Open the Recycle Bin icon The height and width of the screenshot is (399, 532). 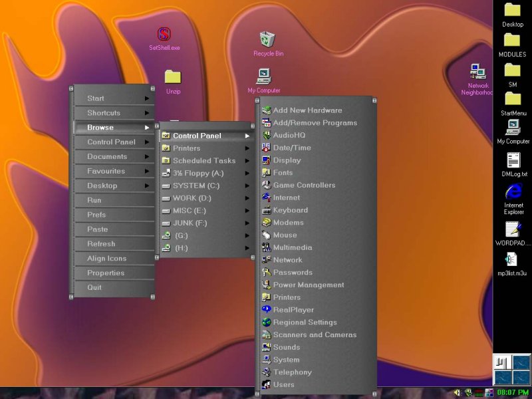coord(268,40)
